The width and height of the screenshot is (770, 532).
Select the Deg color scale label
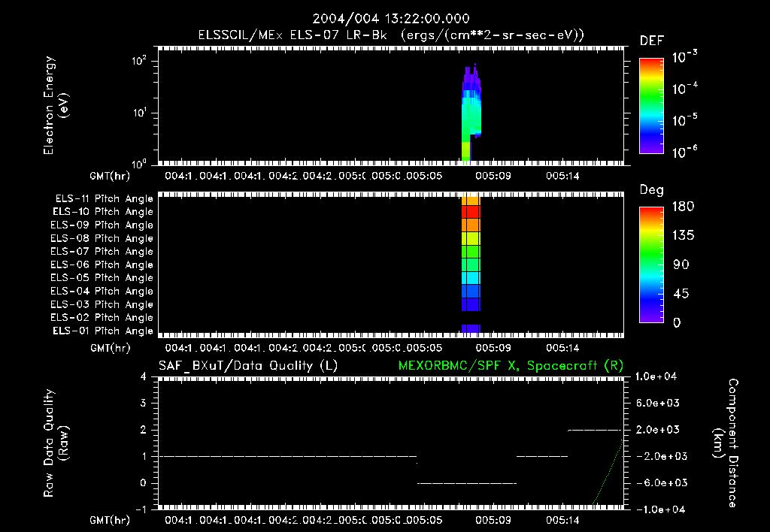point(652,190)
